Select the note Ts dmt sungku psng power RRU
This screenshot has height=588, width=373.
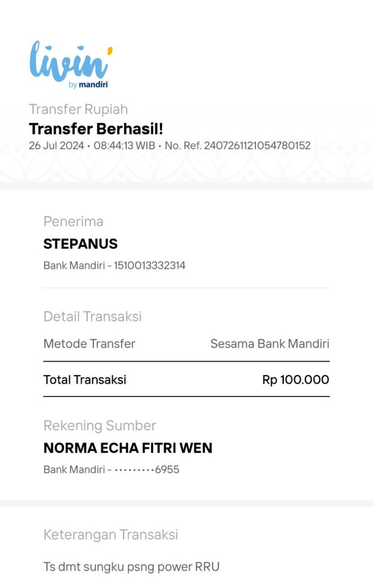[131, 567]
